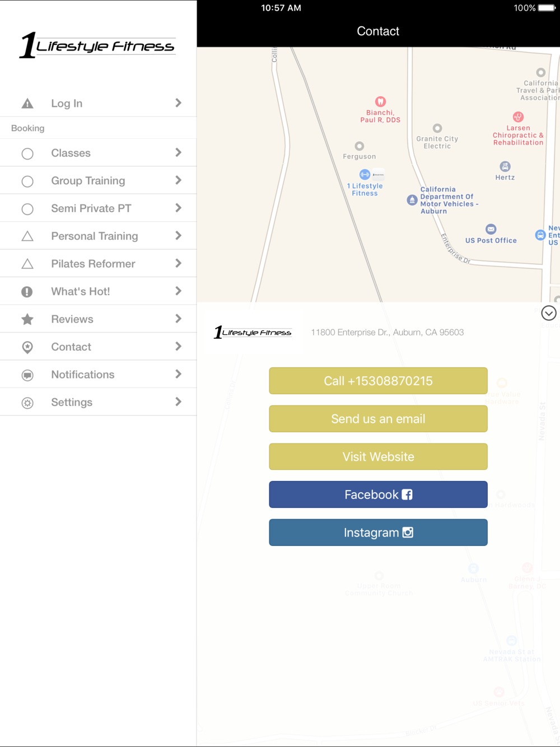Select the Settings menu item
This screenshot has height=747, width=560.
point(98,402)
